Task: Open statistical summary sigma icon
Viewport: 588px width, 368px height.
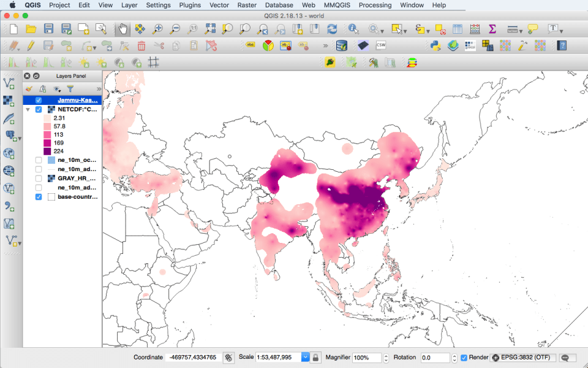Action: [492, 29]
